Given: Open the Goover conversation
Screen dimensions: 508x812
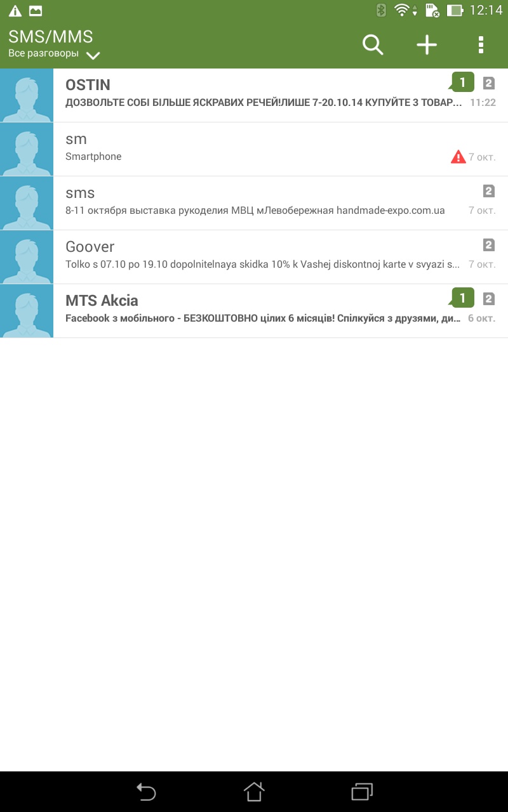Looking at the screenshot, I should [x=254, y=257].
